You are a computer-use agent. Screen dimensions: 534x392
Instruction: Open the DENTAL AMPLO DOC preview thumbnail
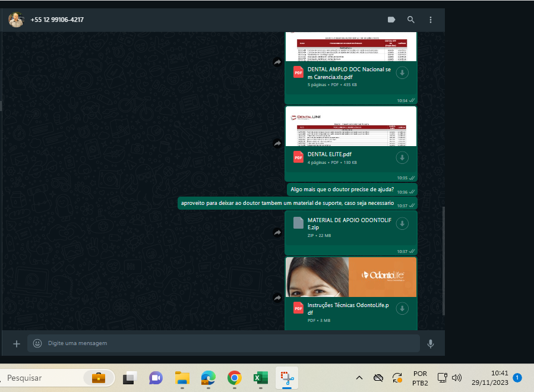(x=351, y=47)
